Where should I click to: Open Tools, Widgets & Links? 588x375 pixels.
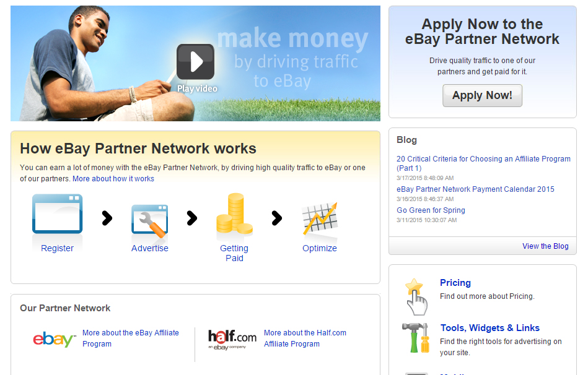[x=489, y=328]
